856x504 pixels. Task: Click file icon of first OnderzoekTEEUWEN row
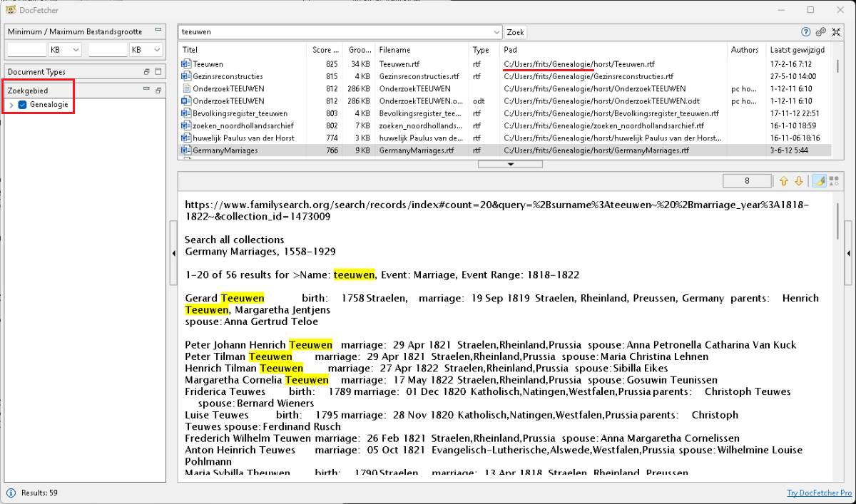pos(186,88)
